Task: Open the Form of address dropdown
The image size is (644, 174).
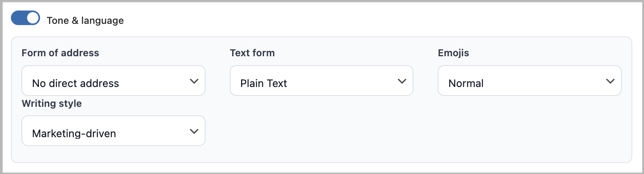Action: tap(113, 81)
